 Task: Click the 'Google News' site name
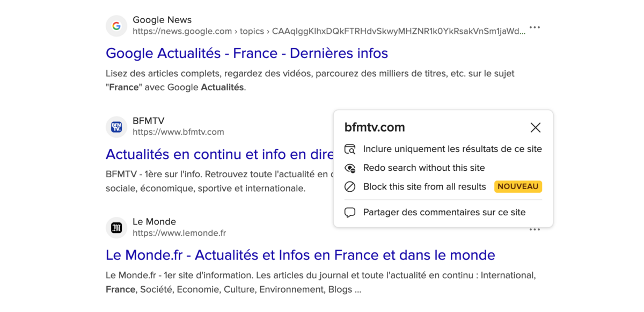pos(162,20)
